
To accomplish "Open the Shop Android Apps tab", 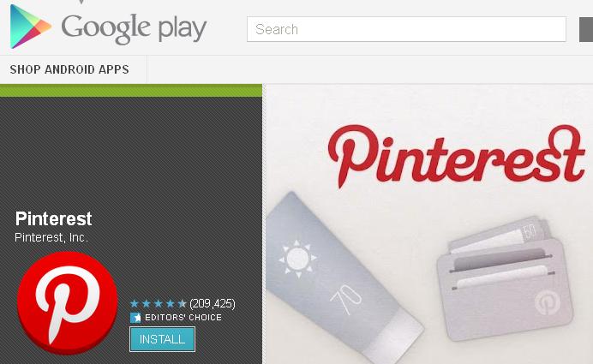I will 69,69.
